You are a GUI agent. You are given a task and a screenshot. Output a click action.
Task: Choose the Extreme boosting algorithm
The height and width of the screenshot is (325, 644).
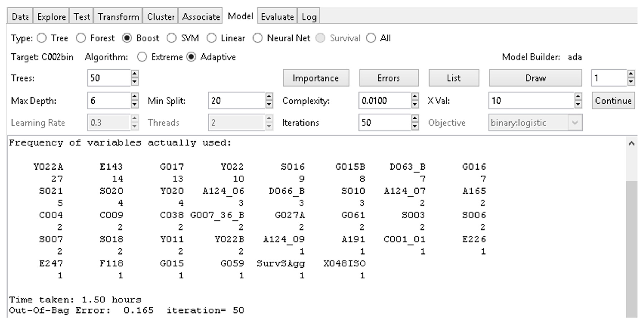pyautogui.click(x=142, y=57)
